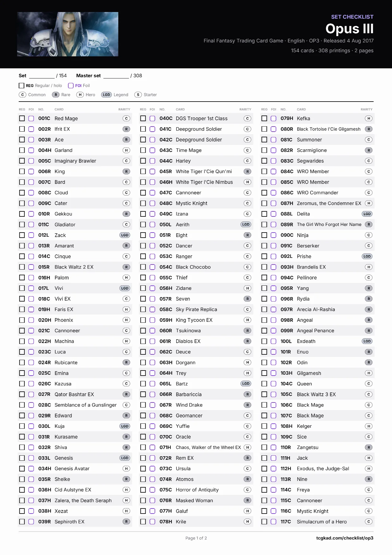The height and width of the screenshot is (555, 392).
Task: Tick the foil box for 012L Zack
Action: tap(31, 235)
